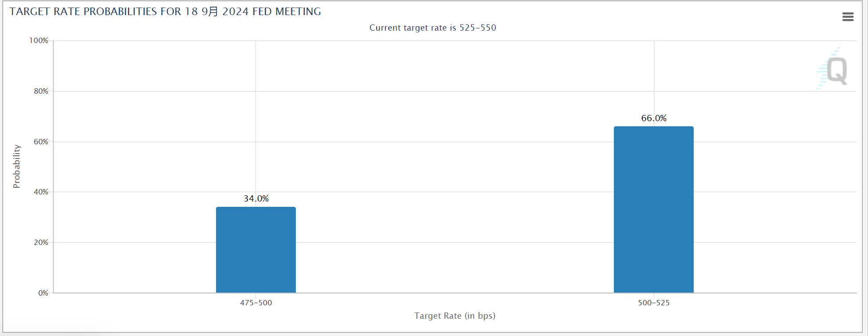Open the chart context menu hamburger icon

coord(848,17)
